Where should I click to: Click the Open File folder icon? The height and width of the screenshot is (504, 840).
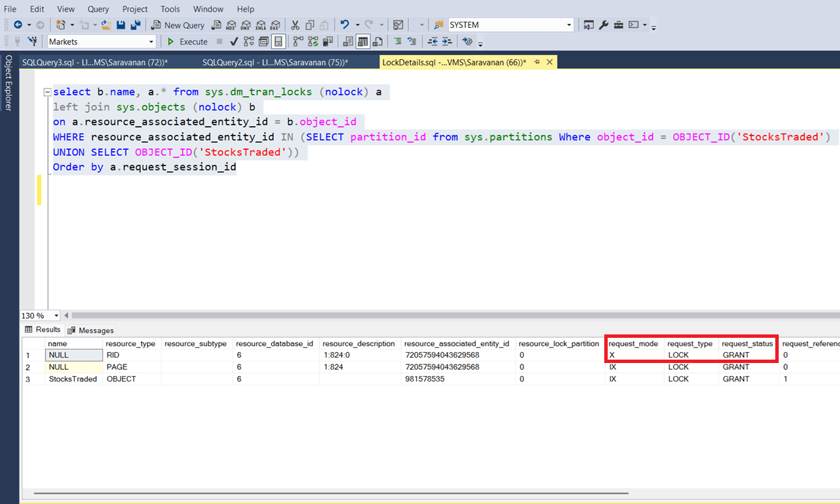[x=106, y=25]
